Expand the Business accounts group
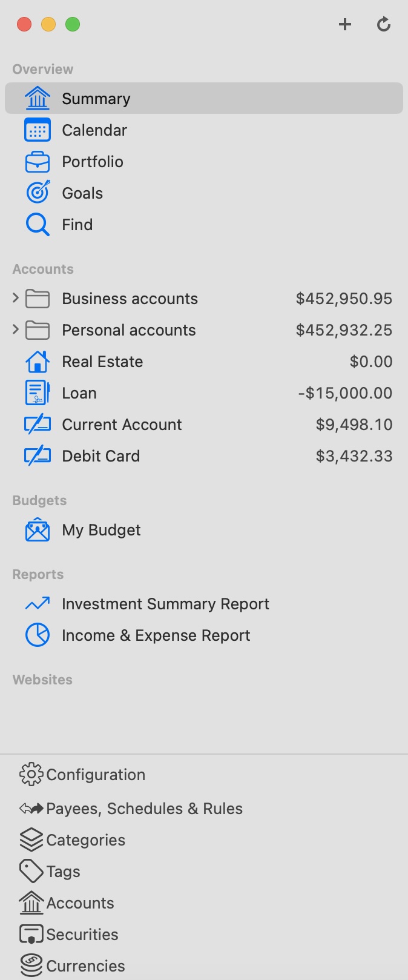 pyautogui.click(x=16, y=298)
